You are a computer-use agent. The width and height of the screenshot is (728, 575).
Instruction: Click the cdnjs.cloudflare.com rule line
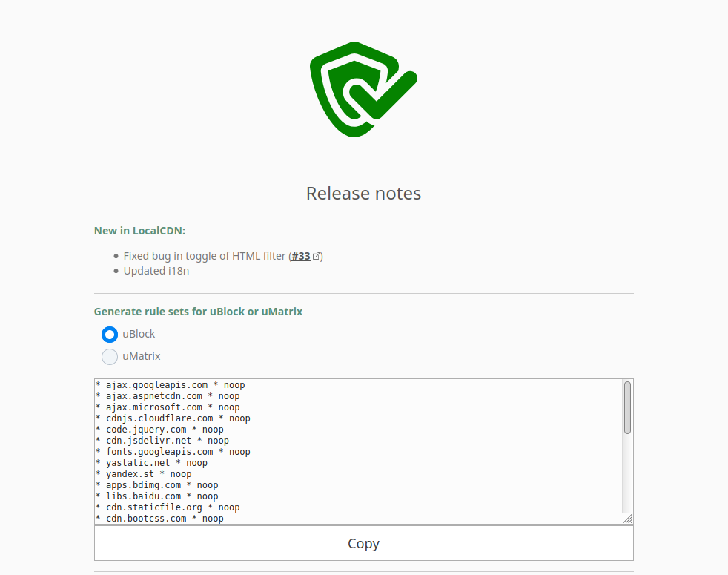pyautogui.click(x=173, y=418)
